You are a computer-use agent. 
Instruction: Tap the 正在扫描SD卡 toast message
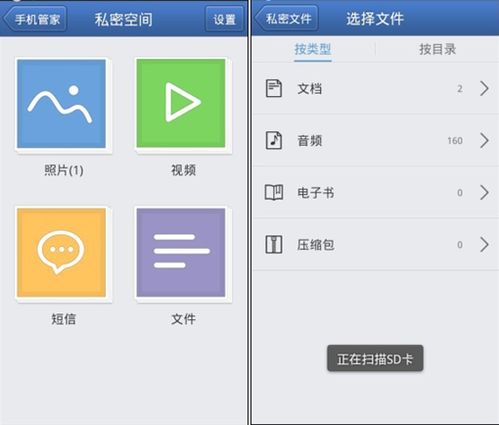pyautogui.click(x=375, y=359)
